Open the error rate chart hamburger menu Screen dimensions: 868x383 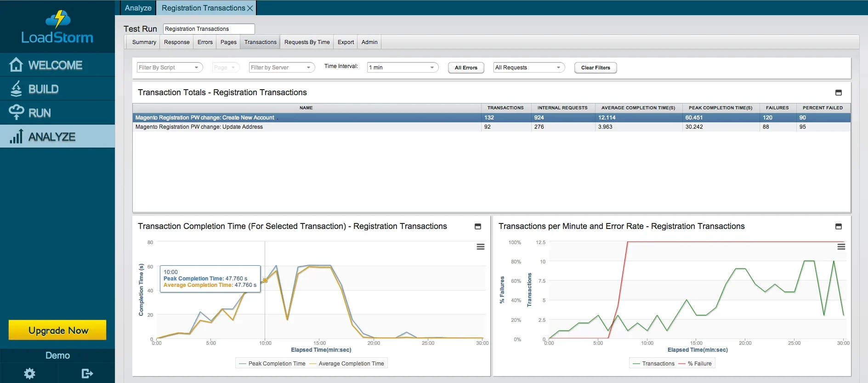coord(841,247)
